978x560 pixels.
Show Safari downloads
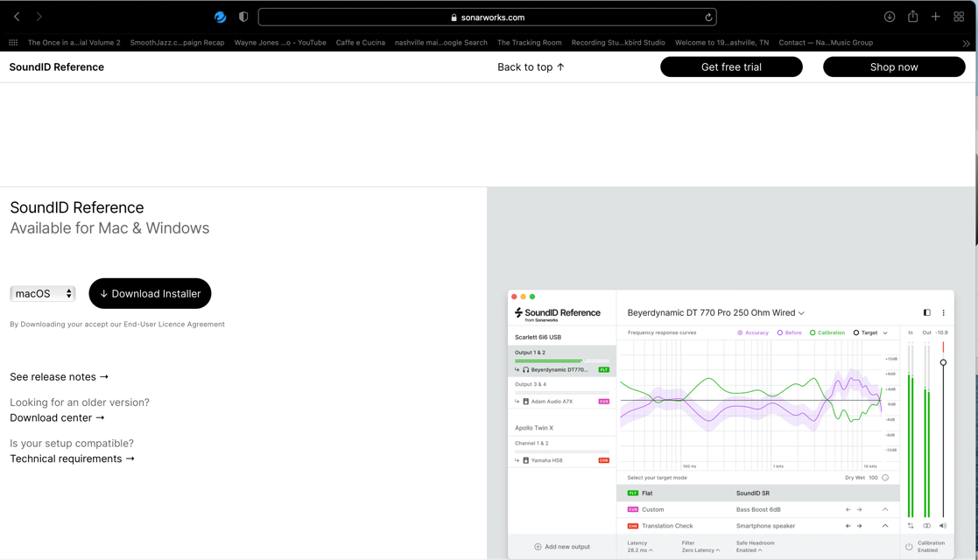pos(890,17)
